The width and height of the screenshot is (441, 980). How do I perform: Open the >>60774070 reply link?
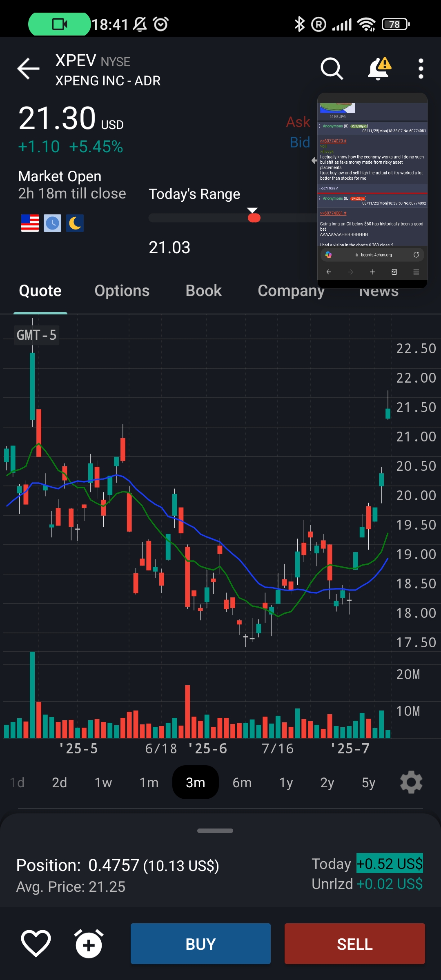tap(333, 141)
